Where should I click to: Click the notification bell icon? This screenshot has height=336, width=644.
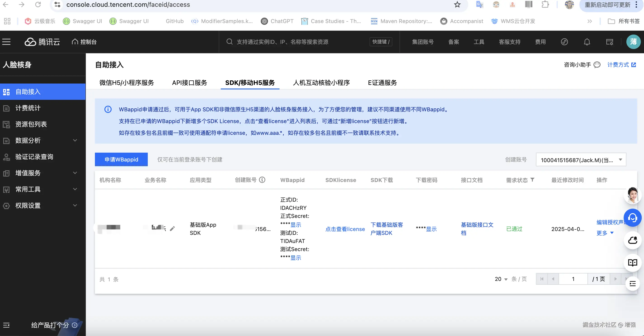587,42
